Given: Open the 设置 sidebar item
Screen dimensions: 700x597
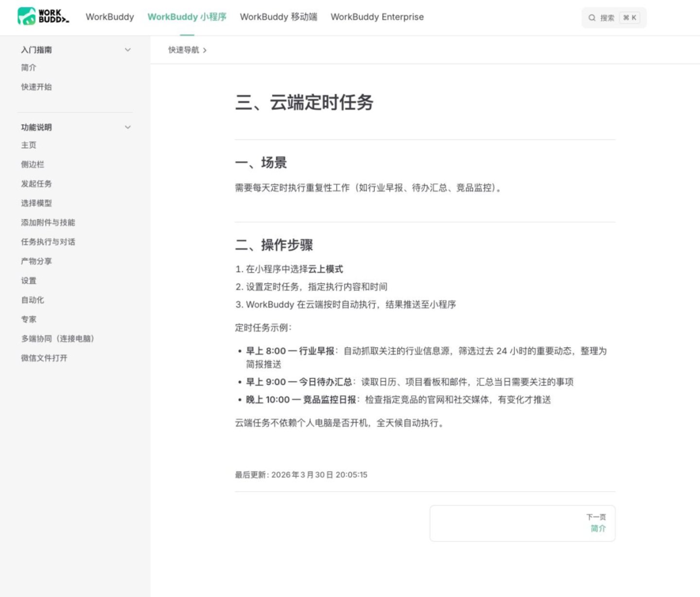Looking at the screenshot, I should pos(29,281).
